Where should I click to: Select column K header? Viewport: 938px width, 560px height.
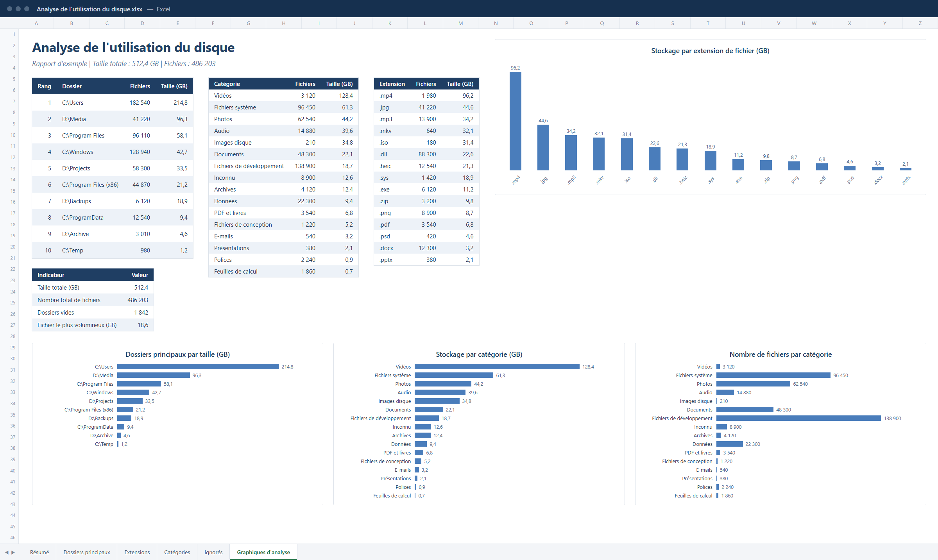pyautogui.click(x=390, y=23)
